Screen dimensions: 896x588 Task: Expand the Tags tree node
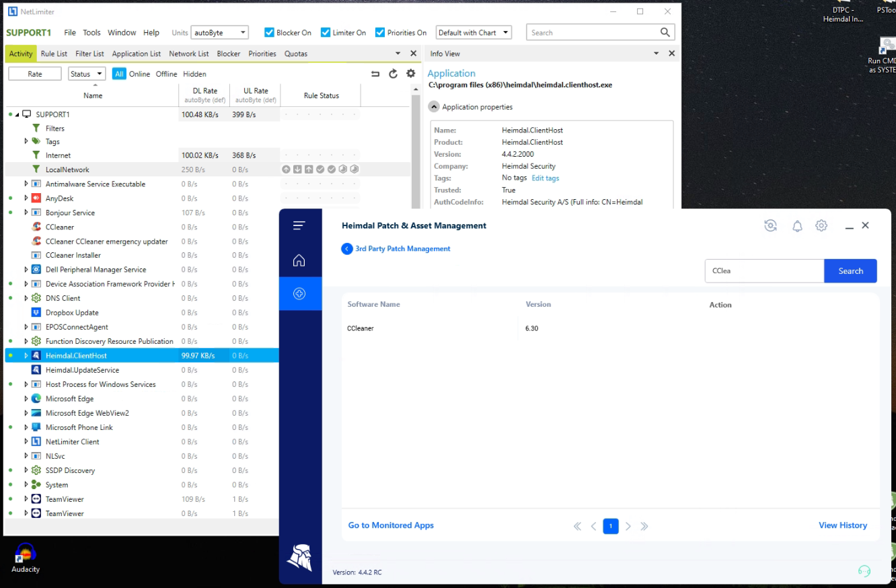coord(26,141)
